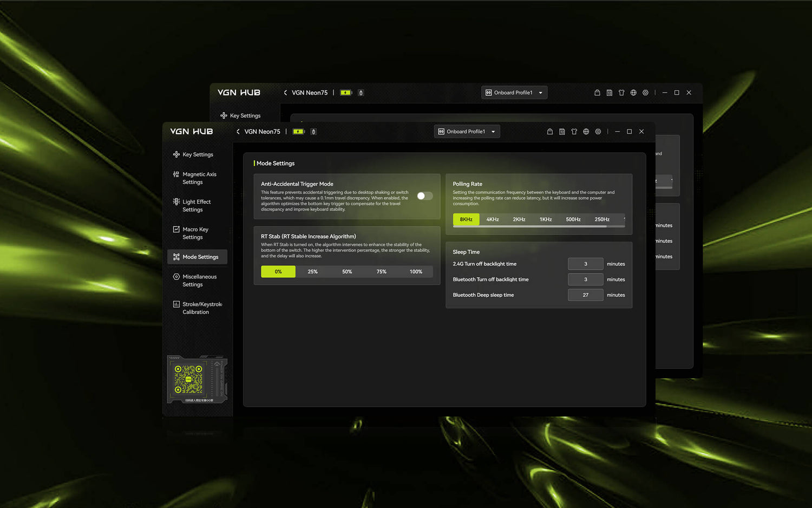Image resolution: width=812 pixels, height=508 pixels.
Task: Open the Onboard Profile1 dropdown
Action: 467,131
